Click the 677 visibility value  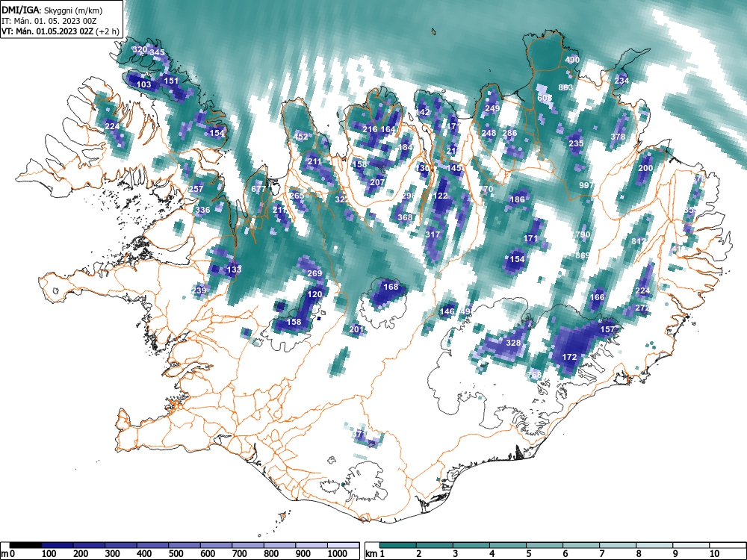click(x=258, y=189)
